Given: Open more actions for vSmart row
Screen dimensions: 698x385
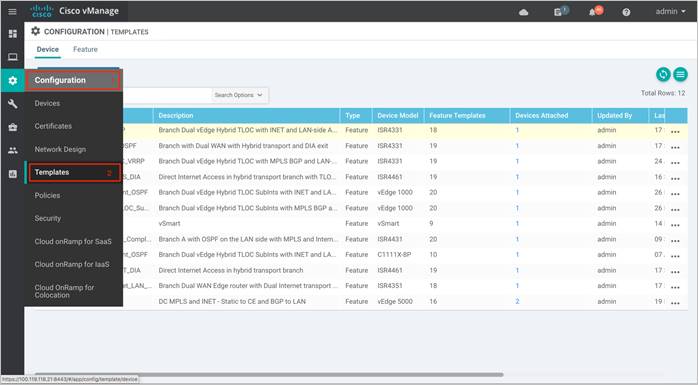Looking at the screenshot, I should (675, 225).
